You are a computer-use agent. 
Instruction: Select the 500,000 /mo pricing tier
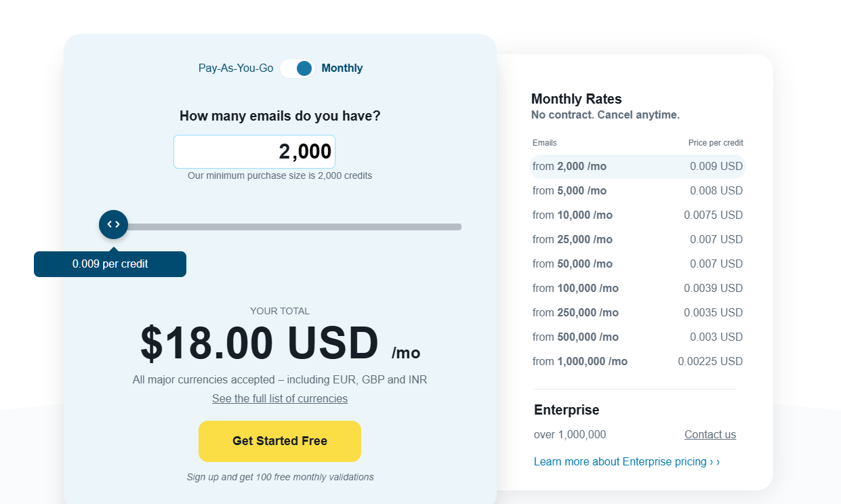[x=637, y=337]
